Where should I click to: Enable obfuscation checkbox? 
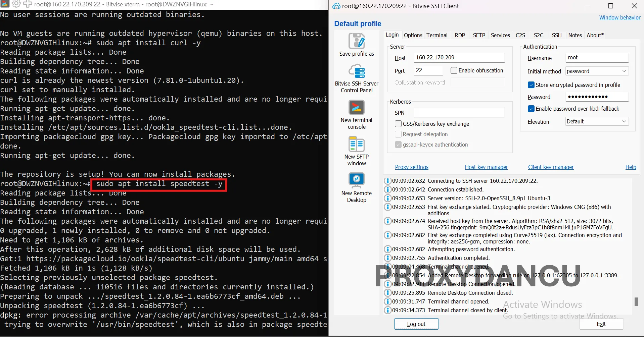click(x=454, y=70)
